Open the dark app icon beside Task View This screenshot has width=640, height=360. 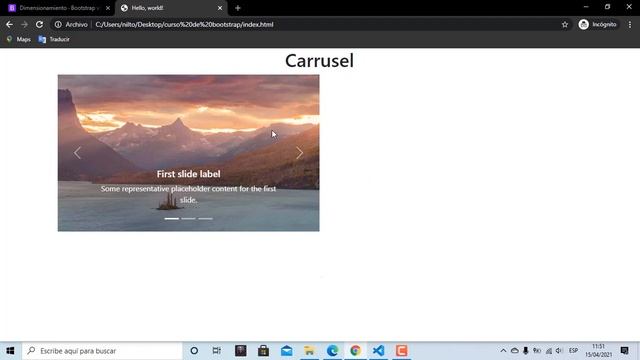[240, 351]
